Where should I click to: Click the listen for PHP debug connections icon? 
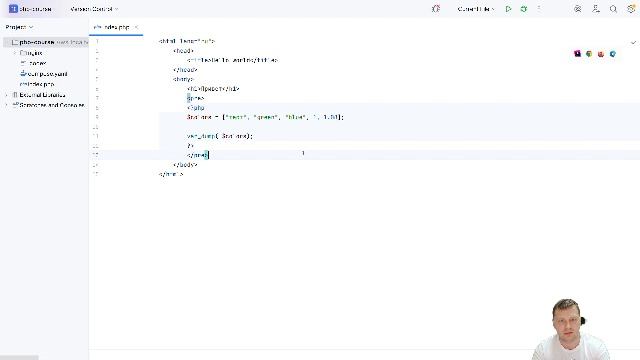pyautogui.click(x=436, y=9)
